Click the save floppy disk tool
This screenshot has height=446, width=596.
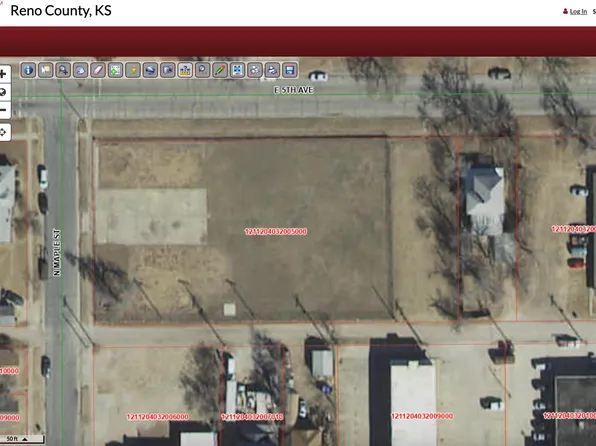tap(290, 70)
